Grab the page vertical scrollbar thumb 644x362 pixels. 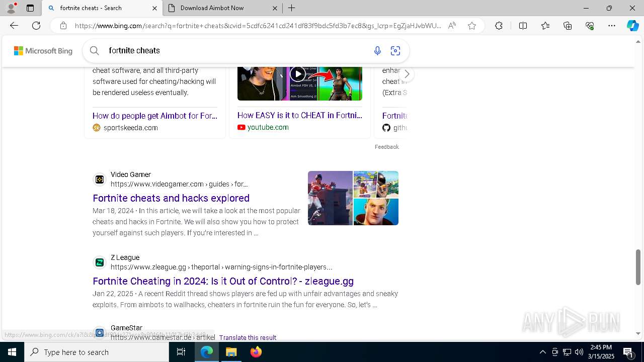[x=638, y=267]
